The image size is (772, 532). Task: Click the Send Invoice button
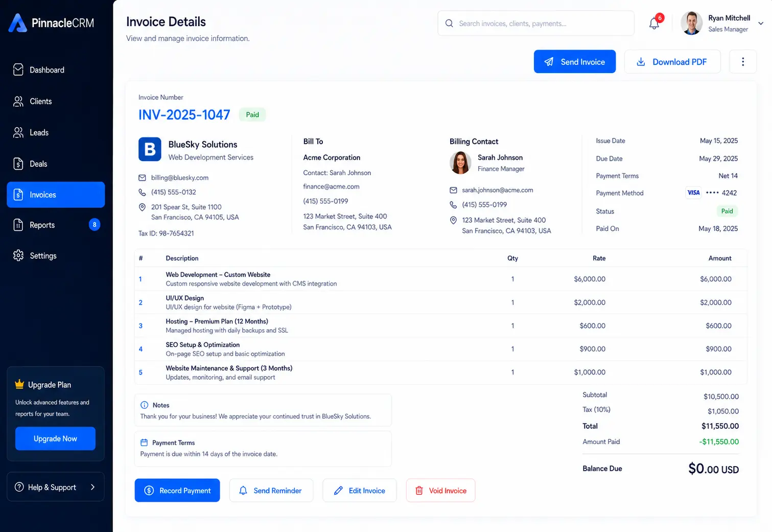pos(575,62)
